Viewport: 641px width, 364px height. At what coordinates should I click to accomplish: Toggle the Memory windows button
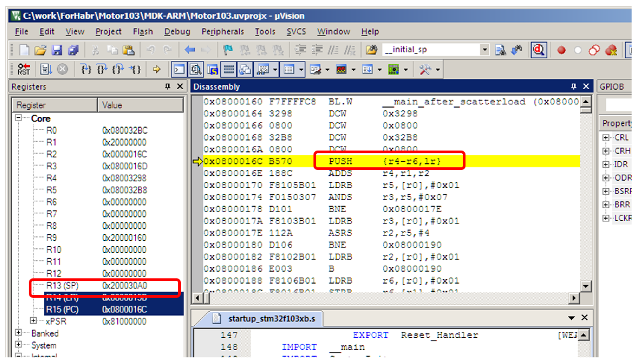click(289, 70)
